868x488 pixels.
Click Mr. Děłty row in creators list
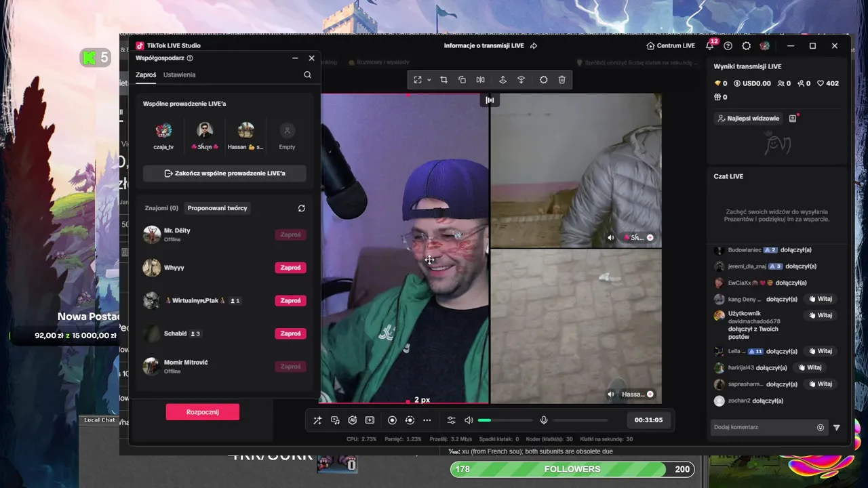click(x=224, y=235)
